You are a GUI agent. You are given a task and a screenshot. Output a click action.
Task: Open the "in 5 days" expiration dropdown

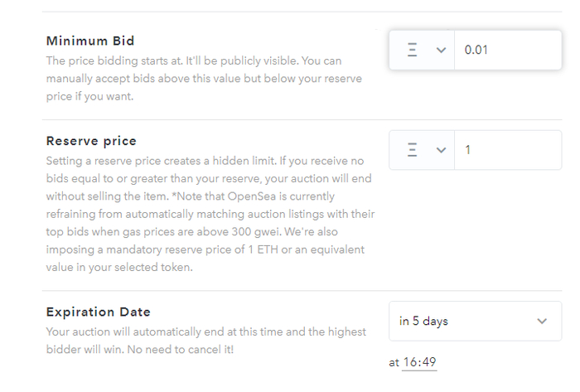pyautogui.click(x=475, y=321)
